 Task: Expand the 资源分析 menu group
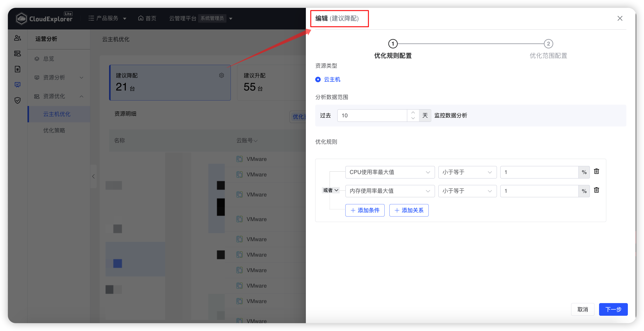[58, 77]
